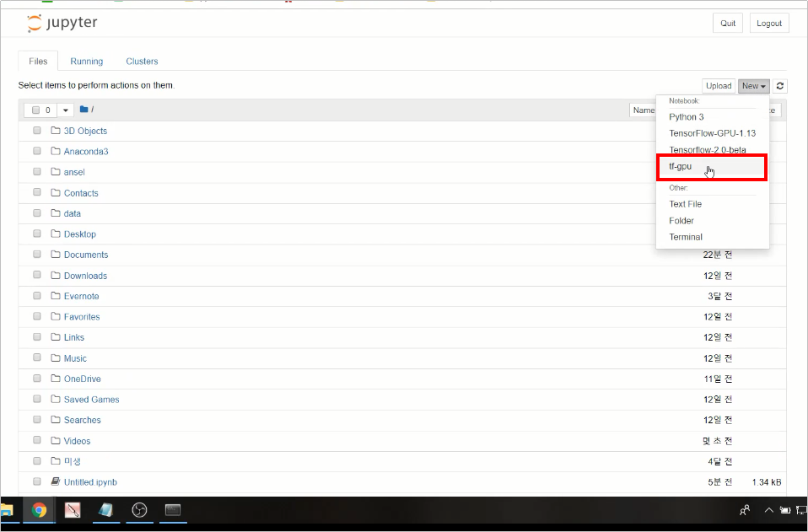Screen dimensions: 808x532
Task: Check the Anaconda3 folder checkbox
Action: coord(36,151)
